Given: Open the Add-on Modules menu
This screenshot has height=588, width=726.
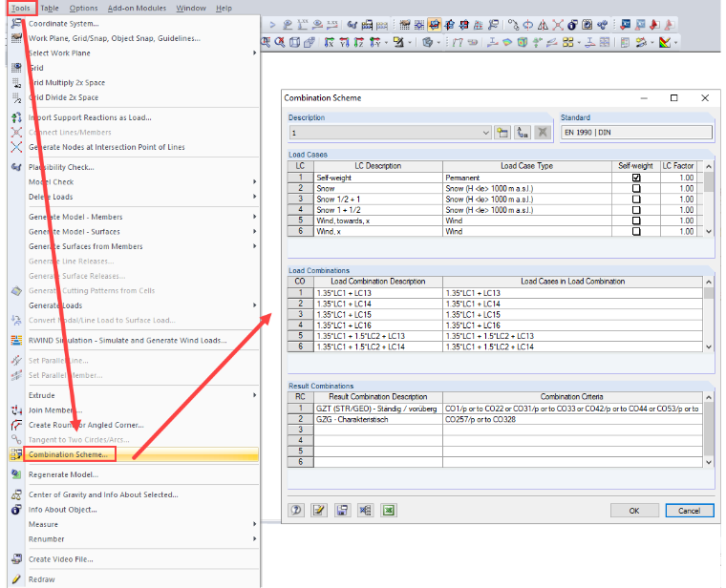Looking at the screenshot, I should tap(137, 8).
